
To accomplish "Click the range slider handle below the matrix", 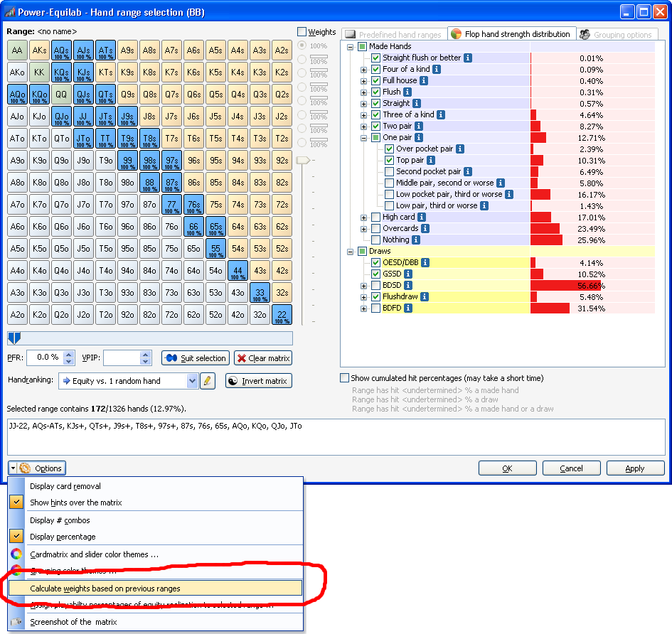I will click(x=14, y=338).
